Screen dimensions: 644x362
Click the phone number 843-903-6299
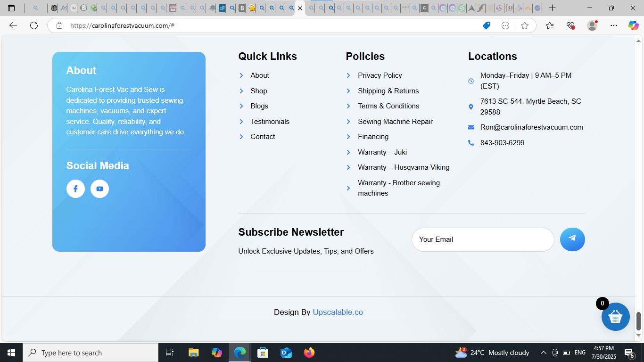(x=502, y=143)
